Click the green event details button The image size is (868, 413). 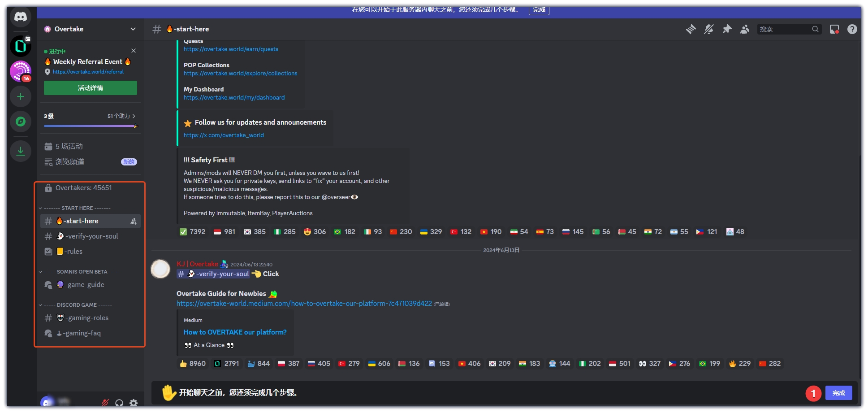coord(91,88)
